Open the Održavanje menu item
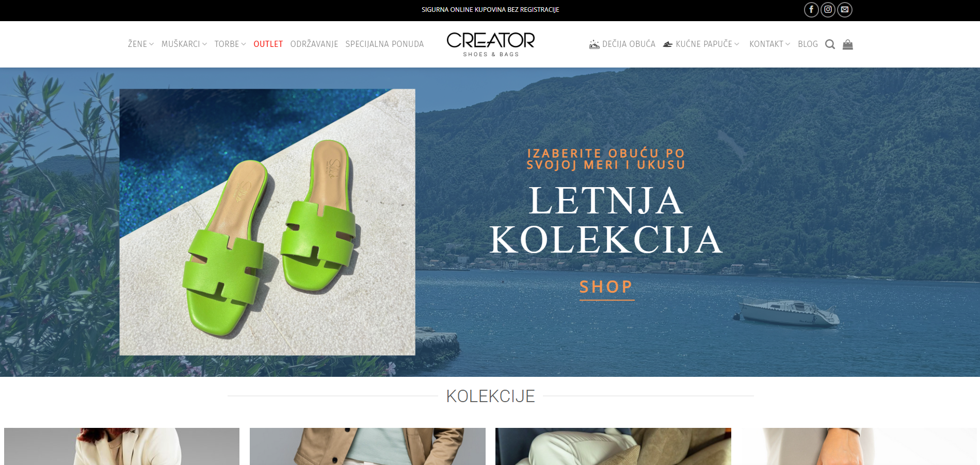The image size is (980, 465). [x=314, y=44]
